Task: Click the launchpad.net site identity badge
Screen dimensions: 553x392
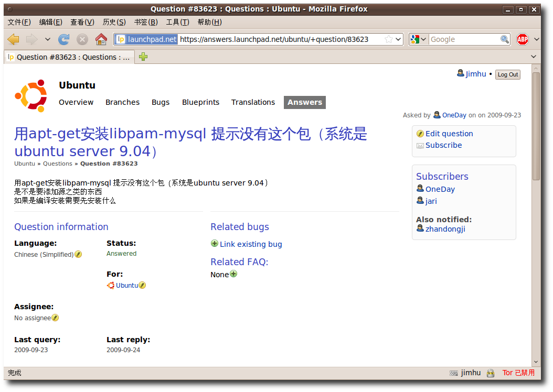Action: pyautogui.click(x=146, y=39)
